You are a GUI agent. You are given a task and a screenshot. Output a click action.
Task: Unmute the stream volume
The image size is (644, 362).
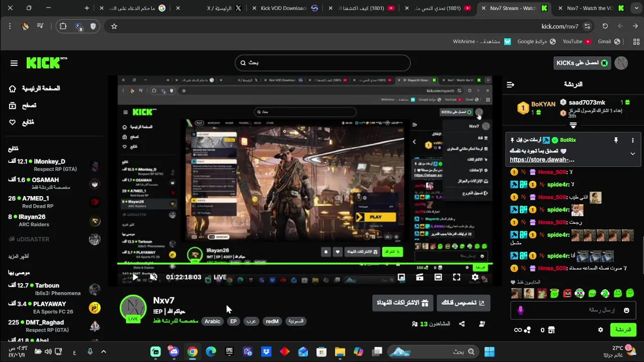pyautogui.click(x=154, y=277)
